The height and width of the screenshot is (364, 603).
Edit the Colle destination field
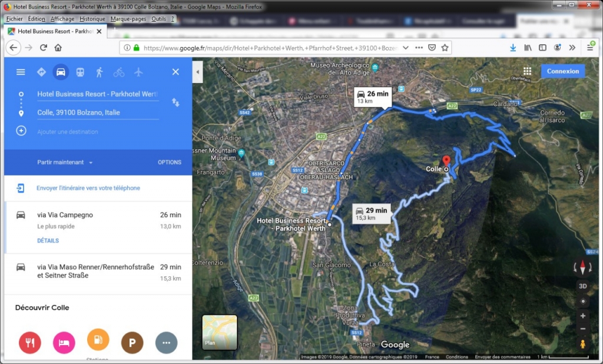click(98, 112)
